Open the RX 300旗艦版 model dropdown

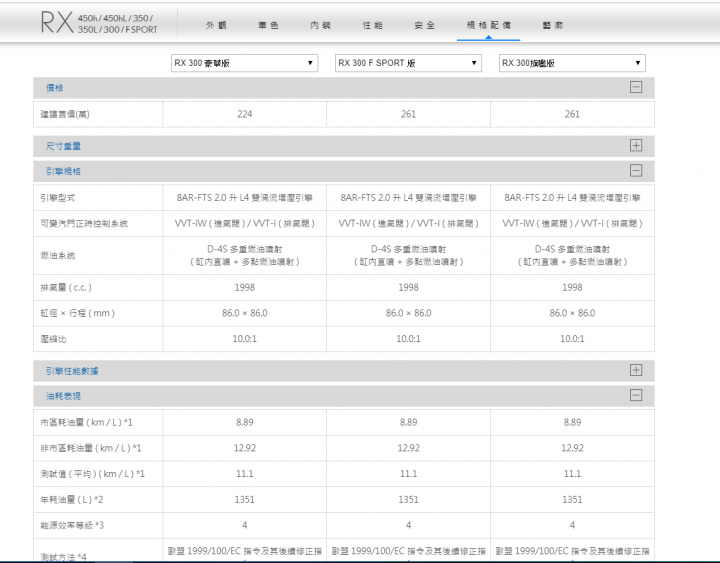pos(572,63)
